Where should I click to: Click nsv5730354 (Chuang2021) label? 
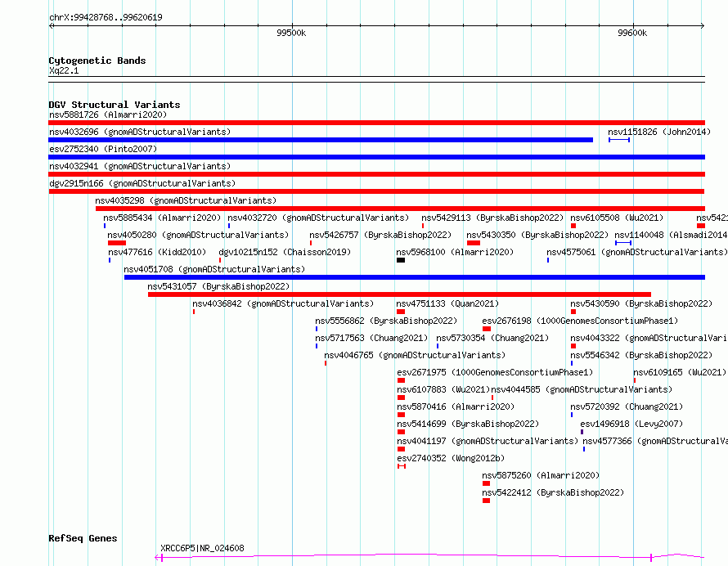pyautogui.click(x=492, y=338)
